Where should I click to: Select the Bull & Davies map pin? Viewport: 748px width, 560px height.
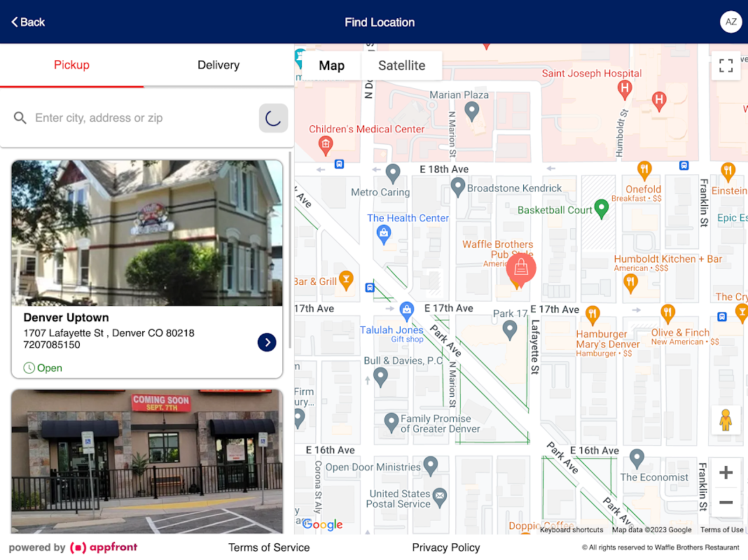pos(380,378)
